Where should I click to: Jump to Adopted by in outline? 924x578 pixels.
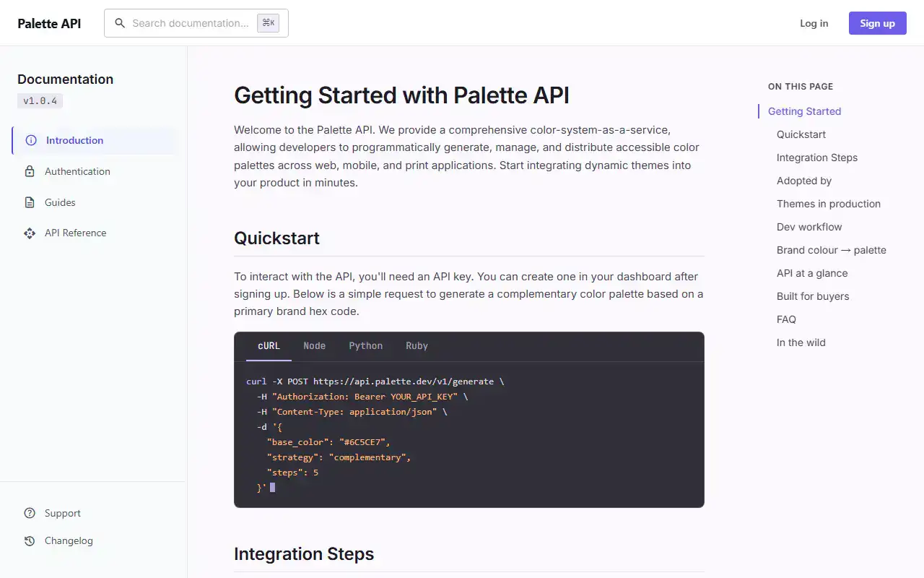coord(804,181)
